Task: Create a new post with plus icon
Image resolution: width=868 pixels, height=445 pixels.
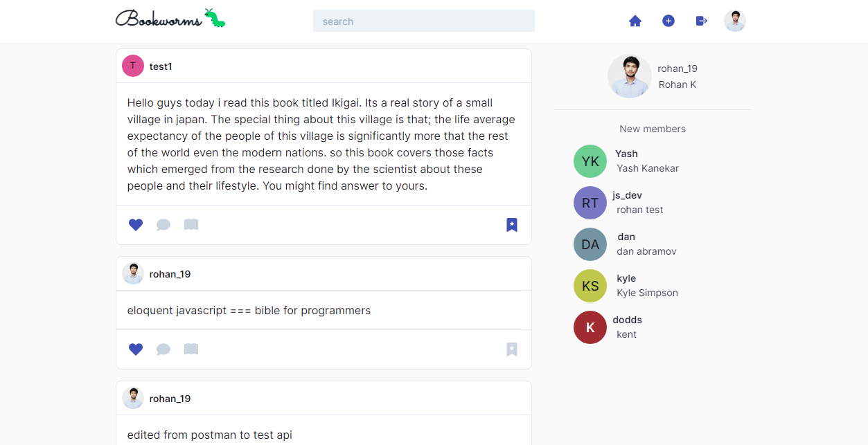Action: pyautogui.click(x=668, y=21)
